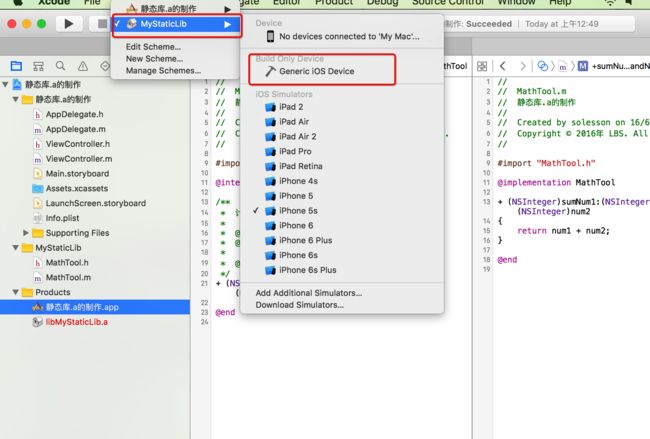
Task: Open the Test navigator diamond icon
Action: point(104,66)
